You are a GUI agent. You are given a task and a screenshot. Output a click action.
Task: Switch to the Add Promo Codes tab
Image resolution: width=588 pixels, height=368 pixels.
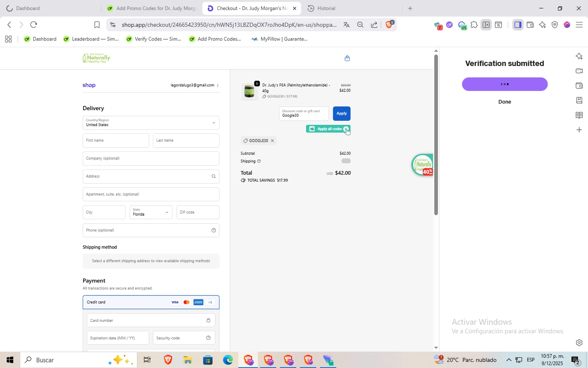coord(152,8)
